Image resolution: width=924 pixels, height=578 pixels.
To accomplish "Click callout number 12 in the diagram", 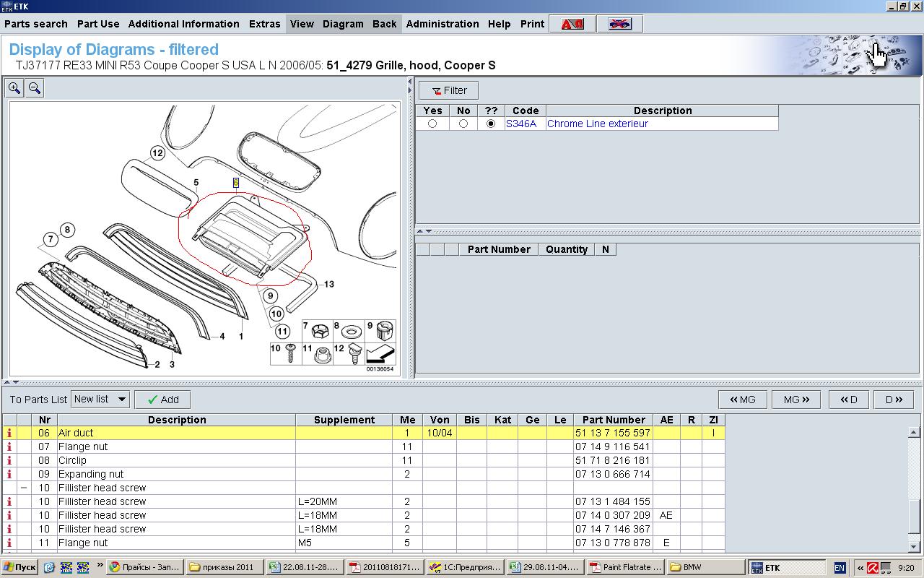I will (x=157, y=153).
